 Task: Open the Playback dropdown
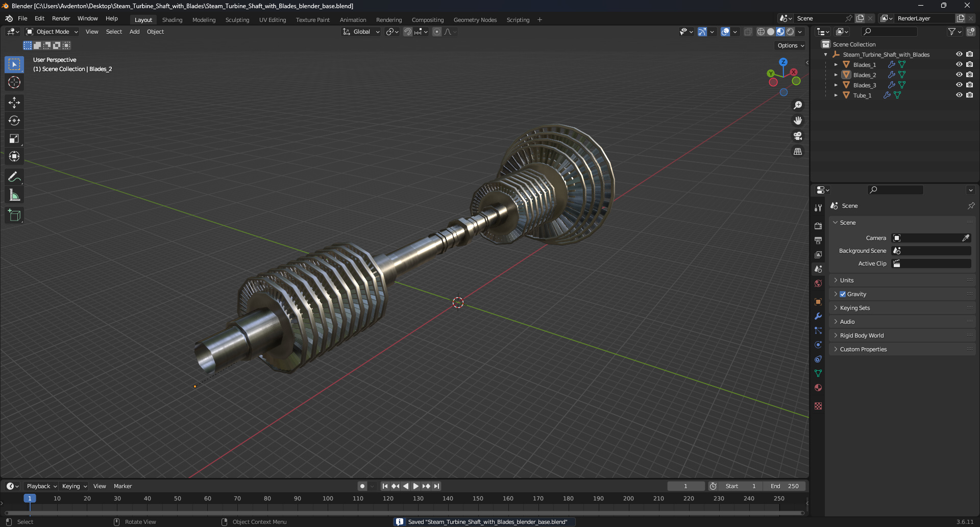[x=42, y=486]
